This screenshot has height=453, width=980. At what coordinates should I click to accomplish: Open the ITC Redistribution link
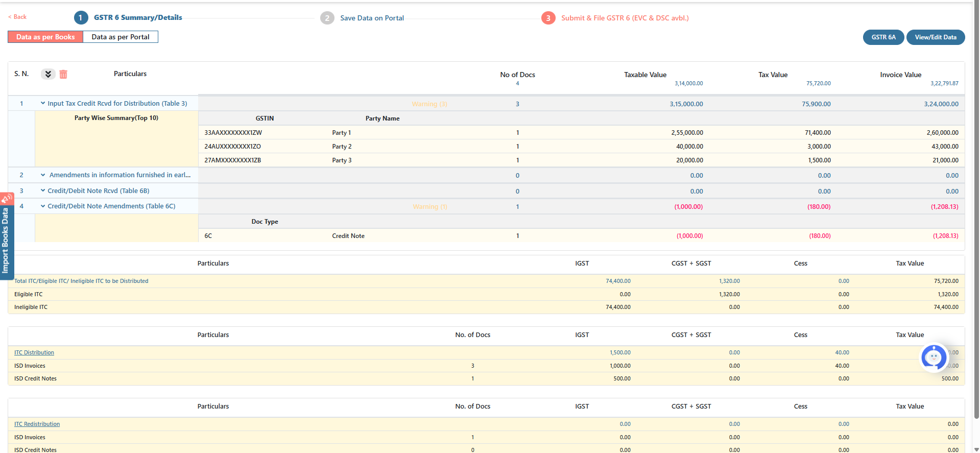37,424
